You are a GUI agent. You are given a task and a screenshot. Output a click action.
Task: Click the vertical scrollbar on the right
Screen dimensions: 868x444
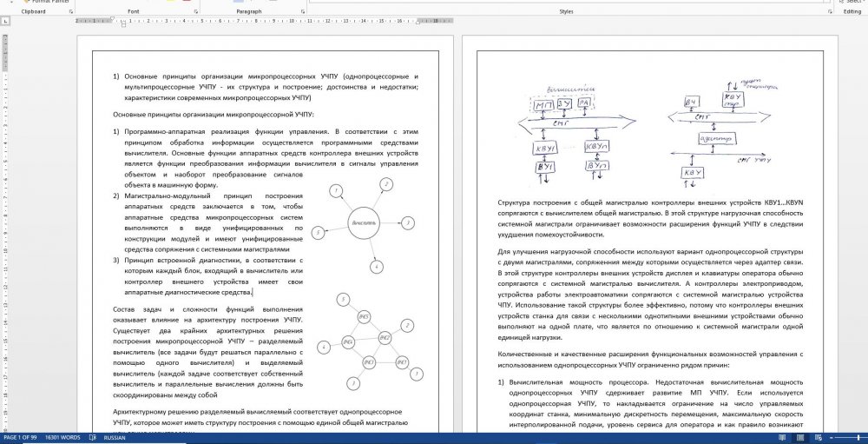click(x=862, y=226)
